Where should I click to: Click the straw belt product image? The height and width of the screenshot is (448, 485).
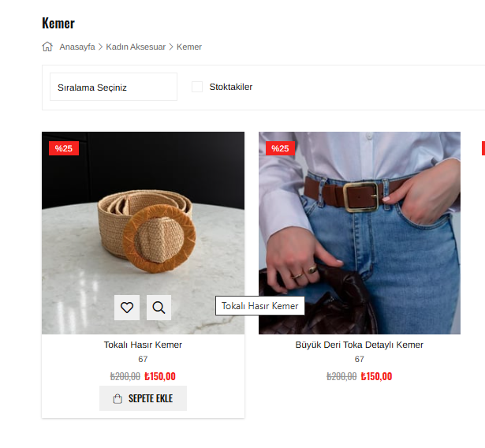(x=143, y=233)
